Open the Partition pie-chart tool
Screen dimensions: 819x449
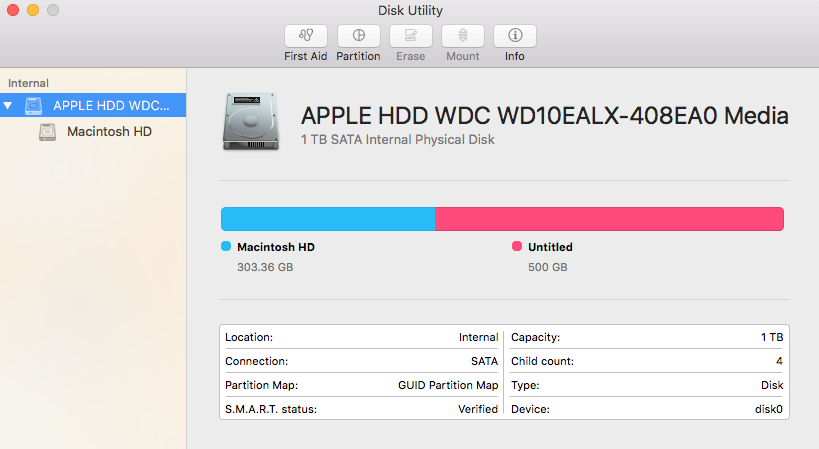(358, 36)
